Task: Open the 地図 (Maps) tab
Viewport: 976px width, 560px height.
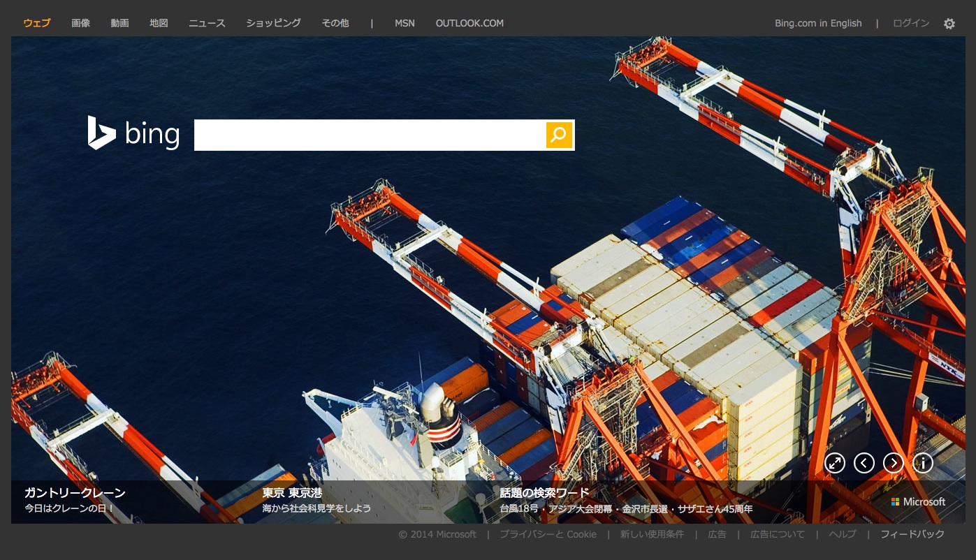Action: click(159, 23)
